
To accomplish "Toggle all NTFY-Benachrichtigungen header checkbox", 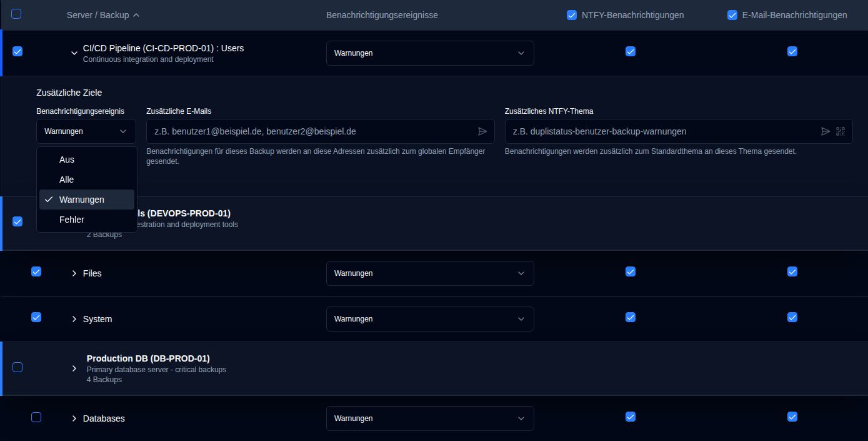I will 572,15.
